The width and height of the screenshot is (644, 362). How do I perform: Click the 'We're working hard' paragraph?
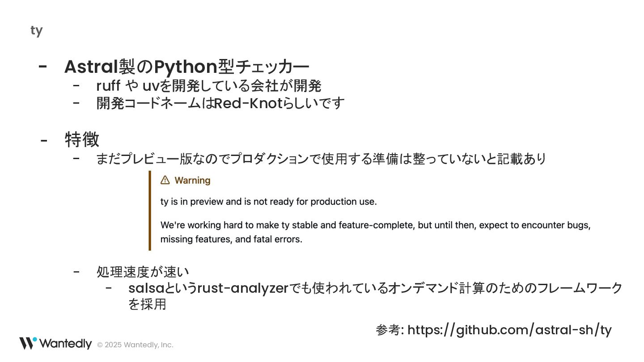coord(376,232)
